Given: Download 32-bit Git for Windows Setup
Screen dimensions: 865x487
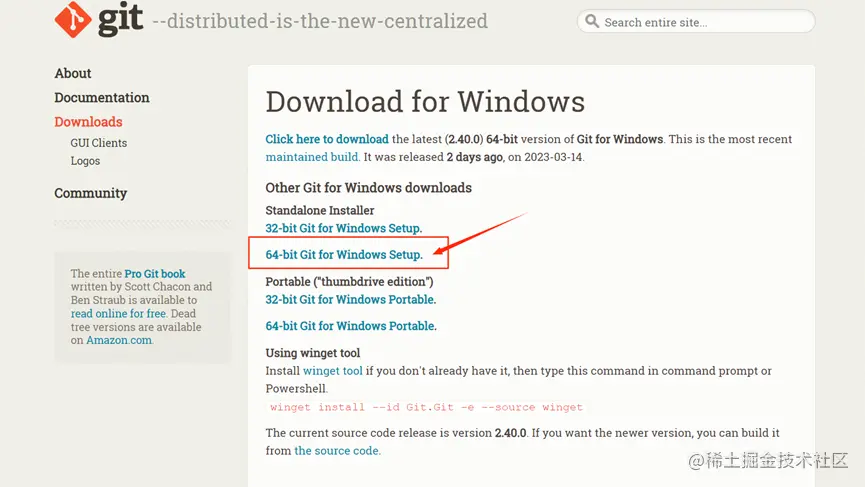Looking at the screenshot, I should pos(343,228).
